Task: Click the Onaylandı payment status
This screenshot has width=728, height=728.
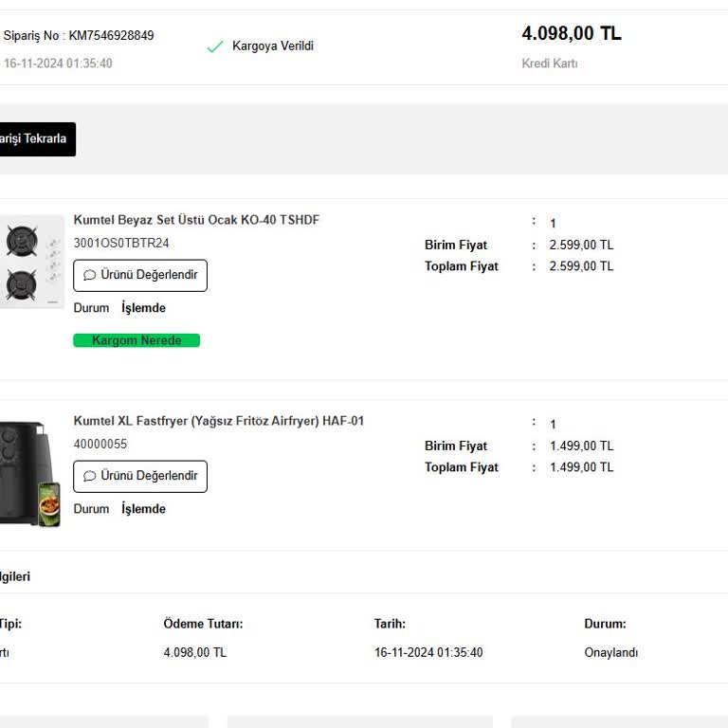Action: (611, 652)
